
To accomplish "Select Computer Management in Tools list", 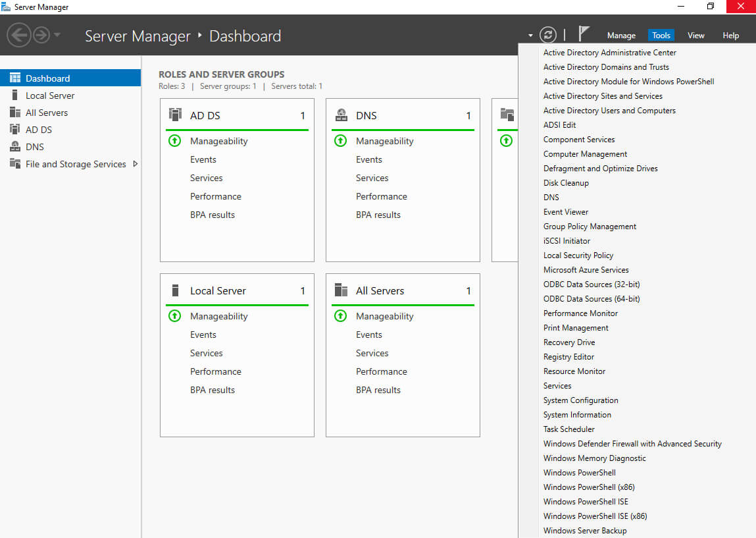I will coord(585,154).
